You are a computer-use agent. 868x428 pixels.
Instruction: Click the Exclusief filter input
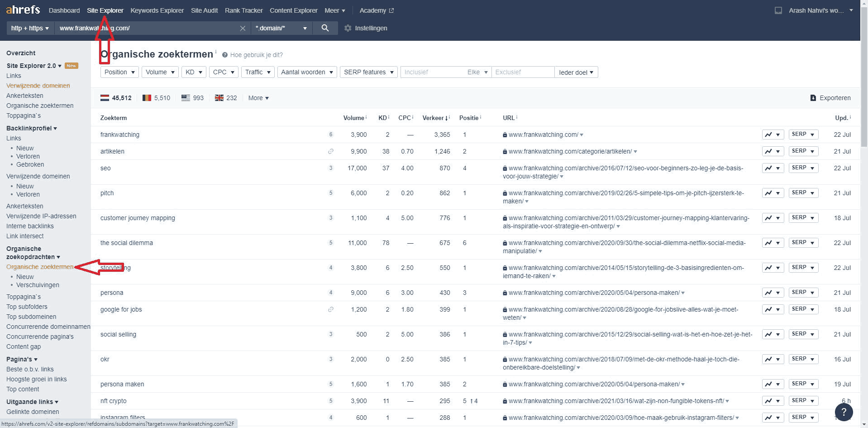tap(523, 72)
